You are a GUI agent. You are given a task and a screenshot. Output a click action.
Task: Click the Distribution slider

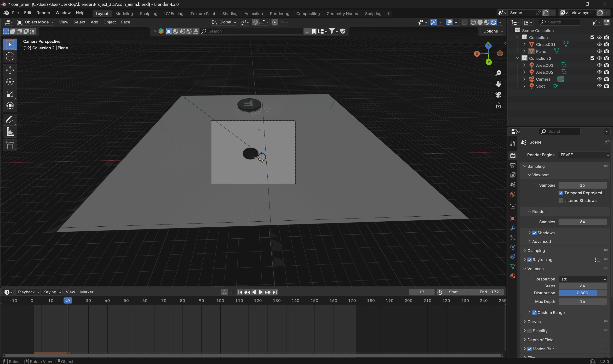coord(582,293)
